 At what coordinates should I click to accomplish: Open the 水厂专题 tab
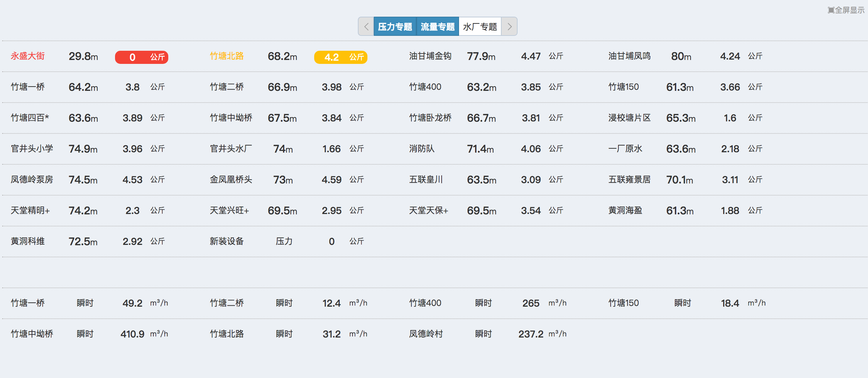point(480,26)
